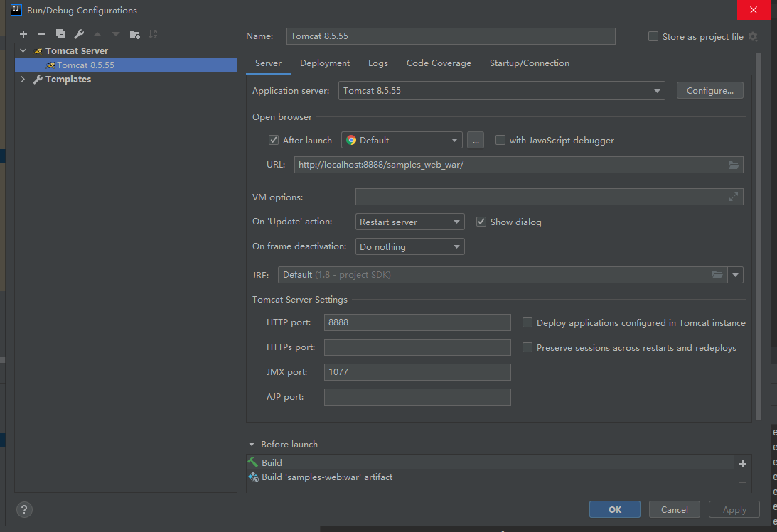Enable with JavaScript debugger checkbox

tap(500, 141)
